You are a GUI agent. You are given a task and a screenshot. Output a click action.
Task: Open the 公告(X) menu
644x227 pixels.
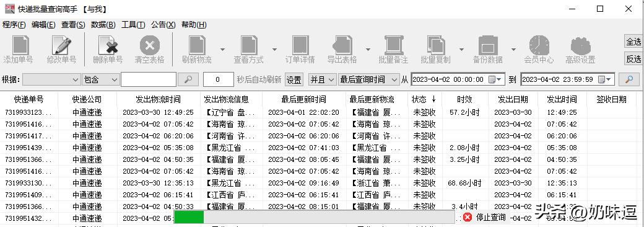pos(163,25)
